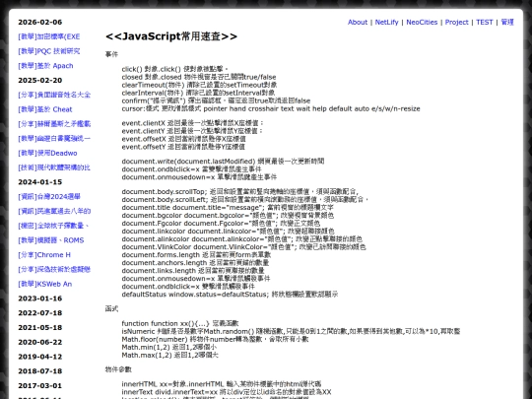Click the 'document.VlinkColor' line
532x399 pixels.
point(243,247)
